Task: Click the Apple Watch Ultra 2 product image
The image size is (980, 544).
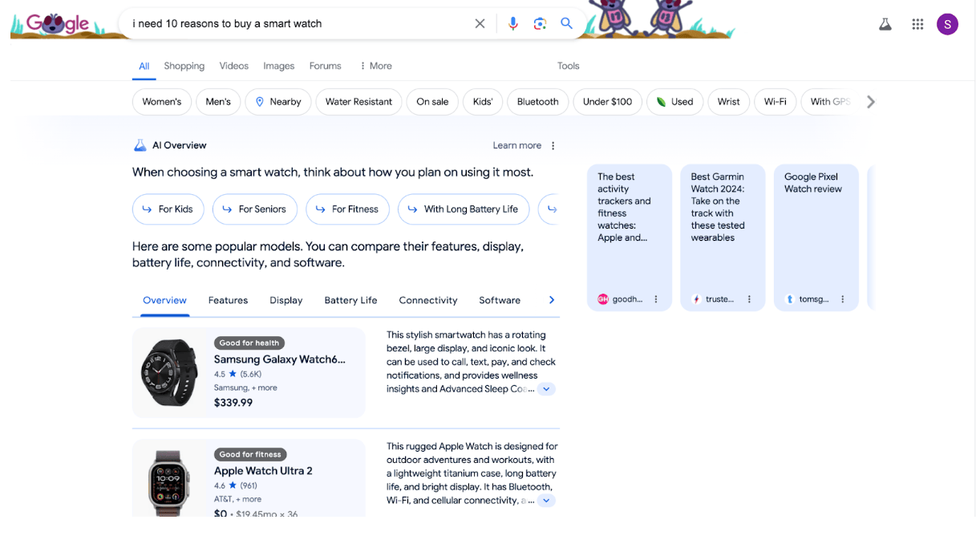Action: 169,482
